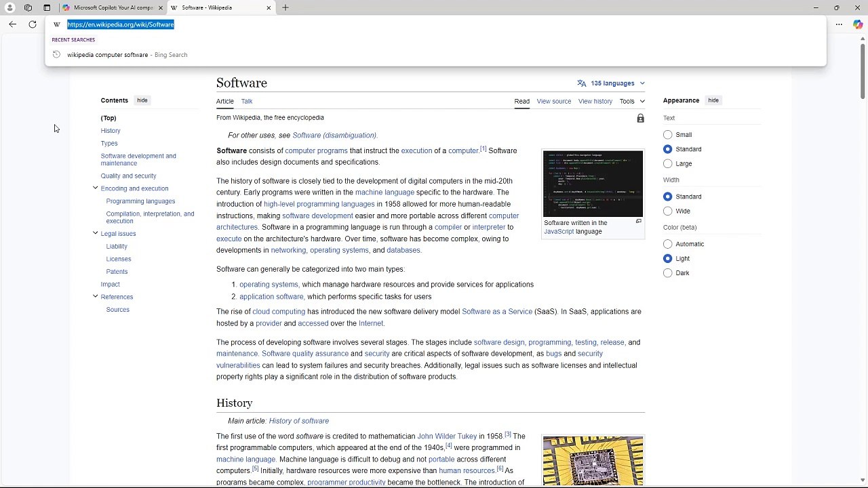Go to Types in Contents sidebar
The width and height of the screenshot is (868, 488).
coord(109,144)
